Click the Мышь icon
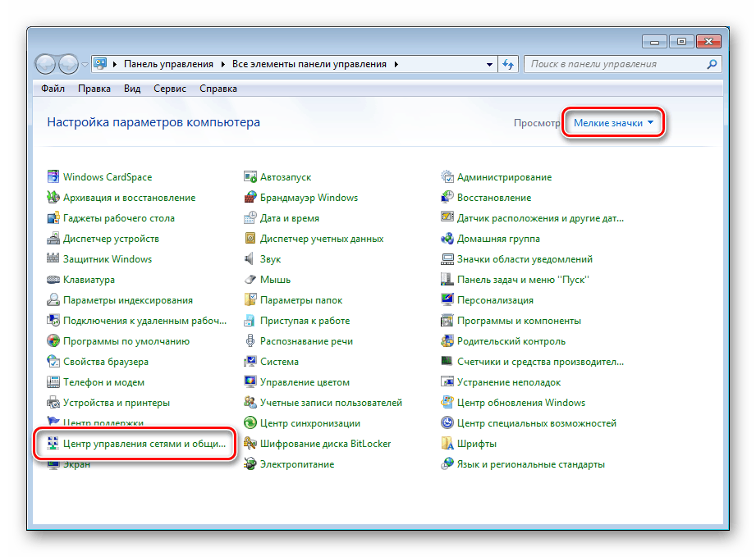This screenshot has height=557, width=756. [250, 280]
